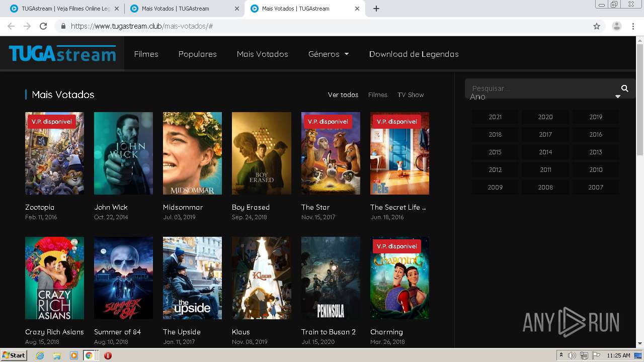644x362 pixels.
Task: Open the John Wick poster
Action: click(123, 153)
